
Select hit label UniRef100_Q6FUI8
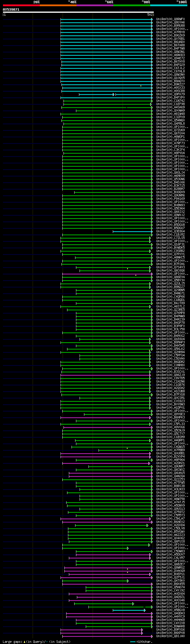pyautogui.click(x=170, y=542)
